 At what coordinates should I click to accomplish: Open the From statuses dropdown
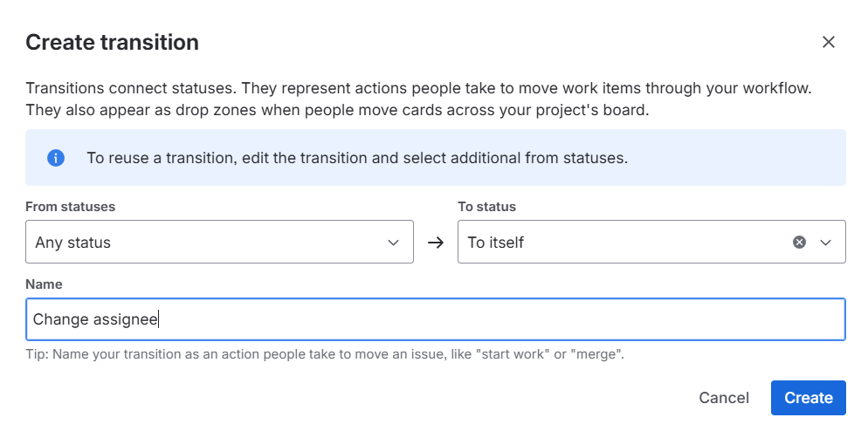(x=219, y=243)
